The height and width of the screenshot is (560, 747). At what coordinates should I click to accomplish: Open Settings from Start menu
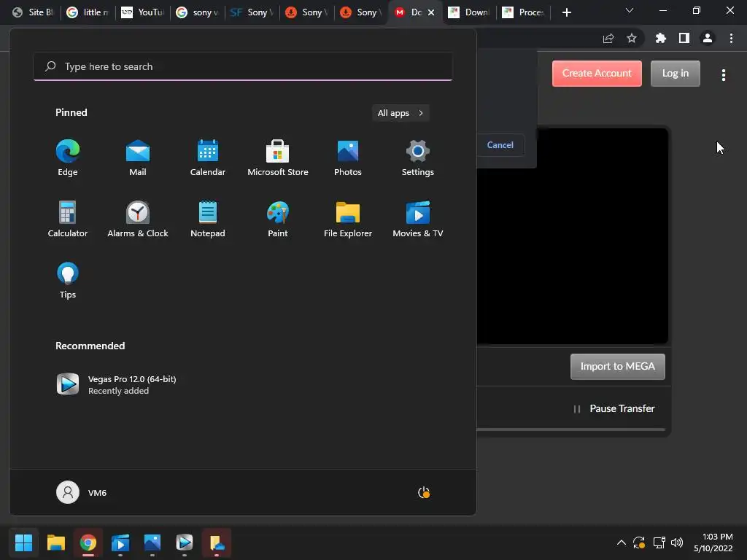(x=418, y=158)
